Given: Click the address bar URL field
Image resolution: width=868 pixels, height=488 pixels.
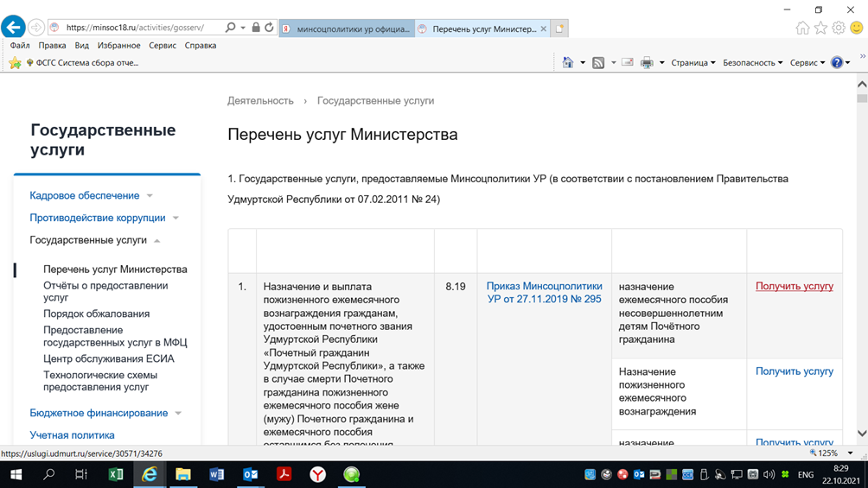Looking at the screenshot, I should click(x=138, y=28).
